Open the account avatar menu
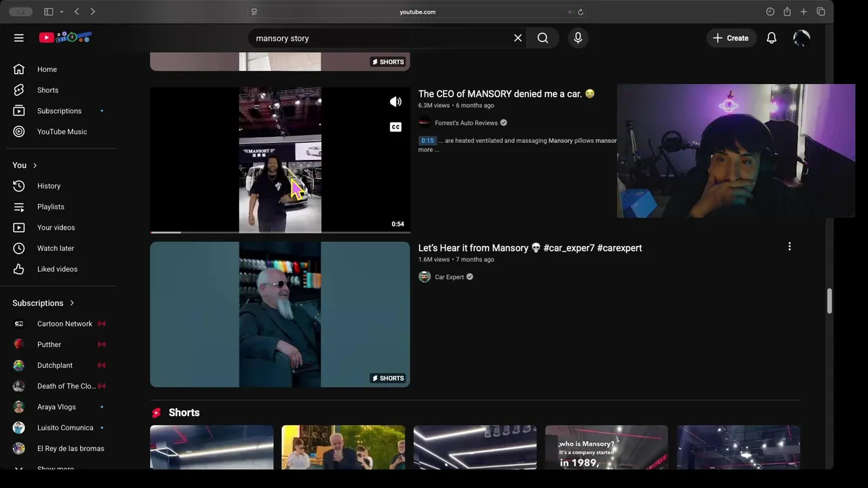868x488 pixels. [802, 38]
